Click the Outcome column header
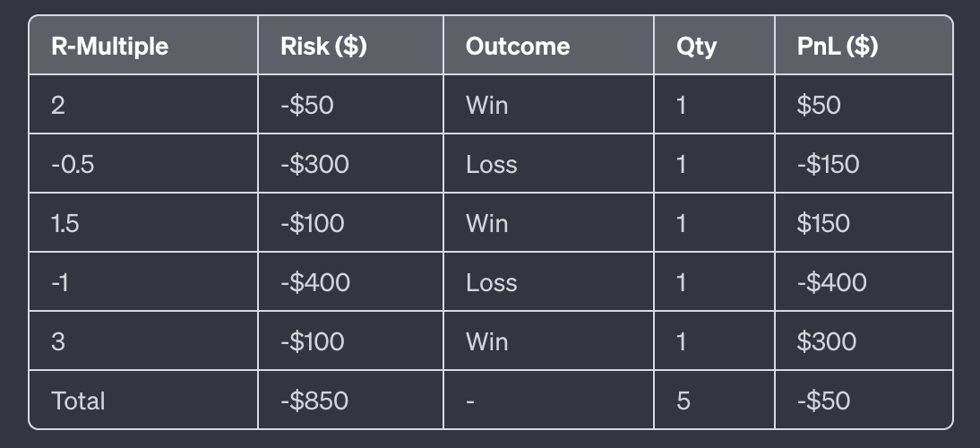980x448 pixels. 518,47
